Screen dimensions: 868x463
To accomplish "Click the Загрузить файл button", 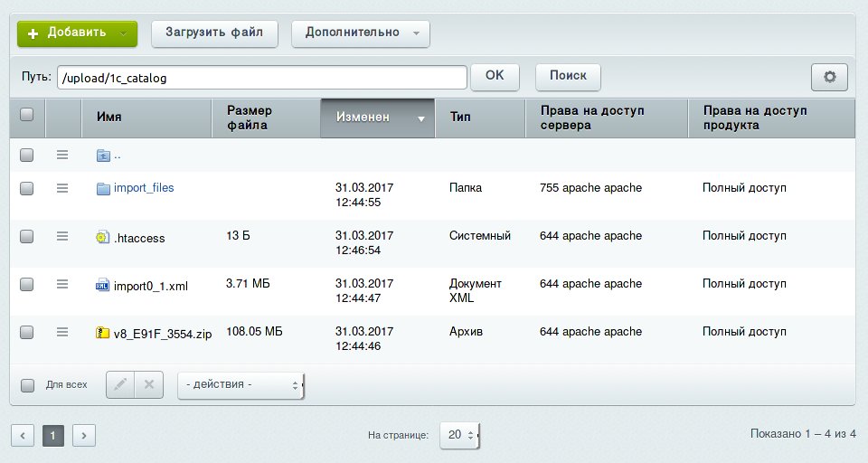I will tap(214, 33).
